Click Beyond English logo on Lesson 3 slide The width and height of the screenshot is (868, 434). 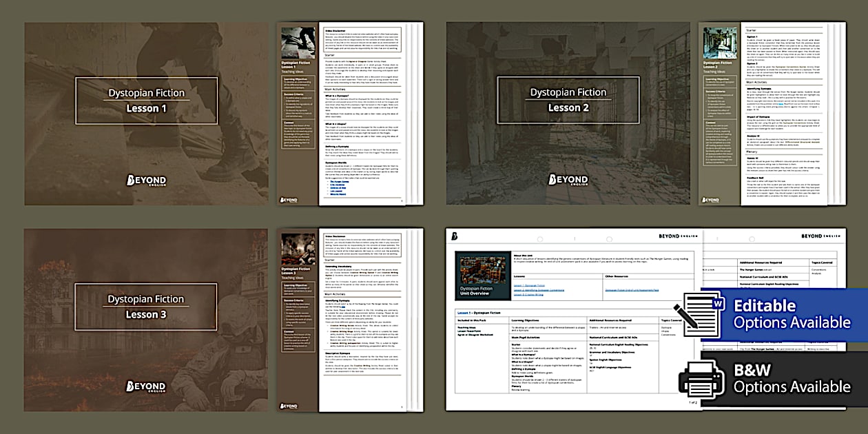(x=146, y=386)
